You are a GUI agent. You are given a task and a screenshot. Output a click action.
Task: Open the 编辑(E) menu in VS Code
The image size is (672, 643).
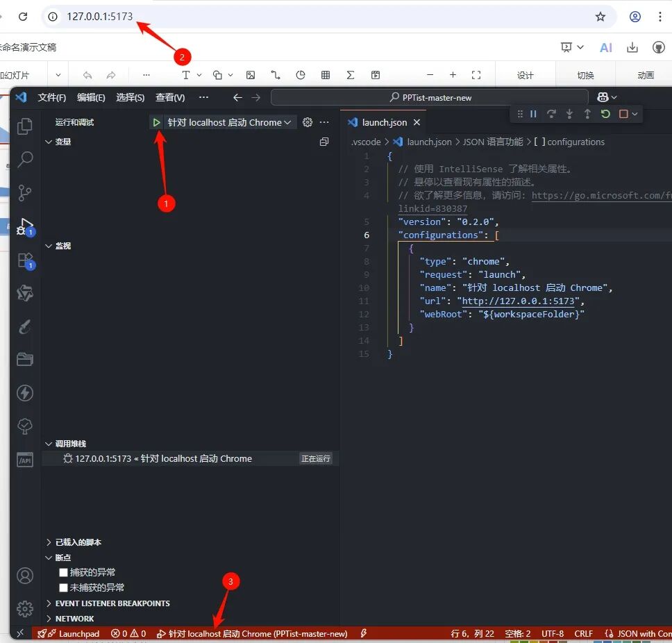tap(91, 98)
